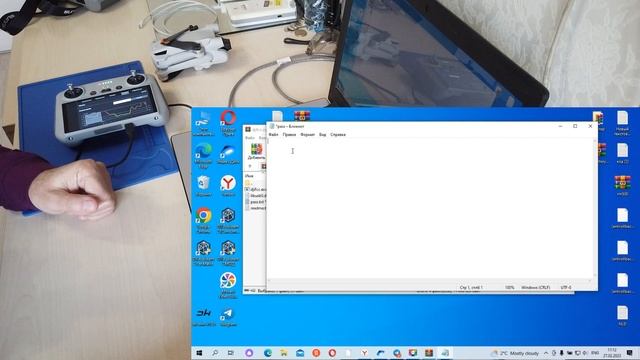This screenshot has width=640, height=360.
Task: Click the Добавить button in WinRAR window
Action: click(256, 151)
